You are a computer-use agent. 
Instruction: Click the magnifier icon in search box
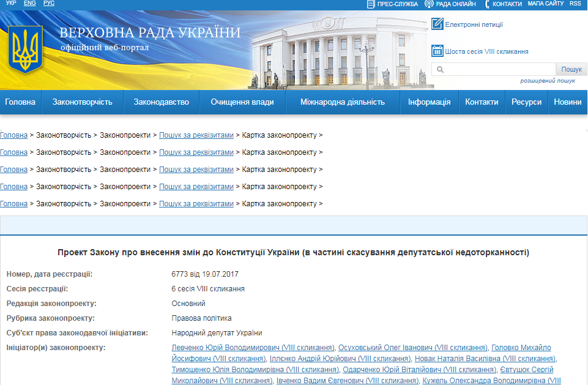coord(441,69)
